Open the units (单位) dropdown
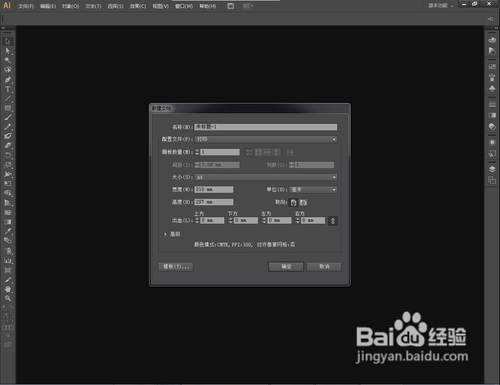 (313, 190)
